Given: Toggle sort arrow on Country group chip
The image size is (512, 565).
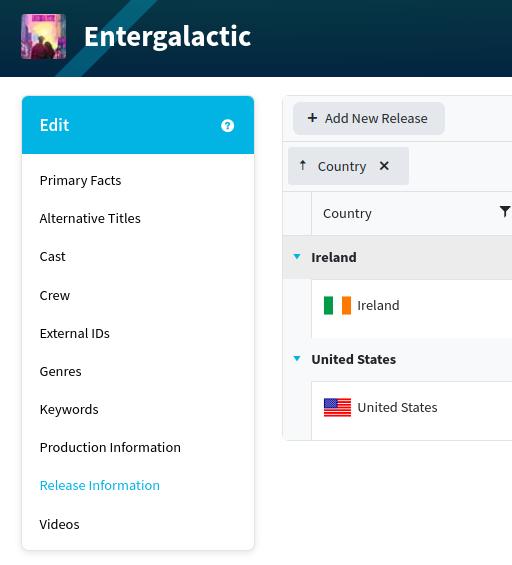Looking at the screenshot, I should [303, 166].
